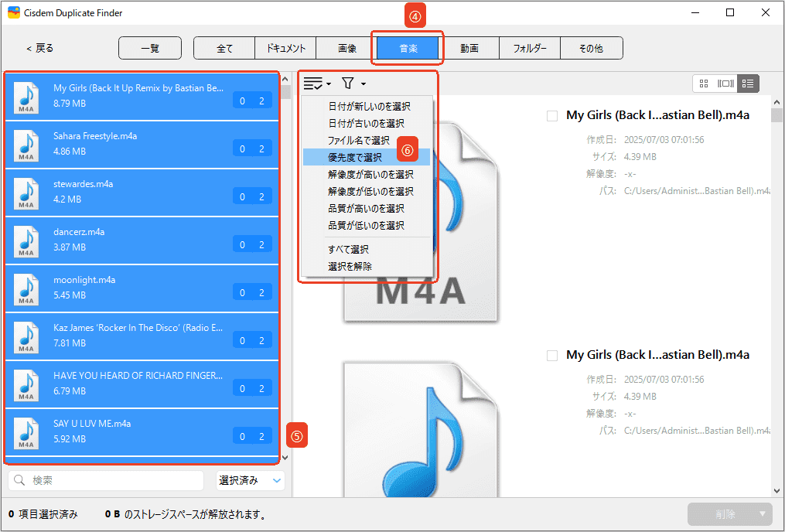785x532 pixels.
Task: Switch to thumbnail grid view icon
Action: (x=704, y=84)
